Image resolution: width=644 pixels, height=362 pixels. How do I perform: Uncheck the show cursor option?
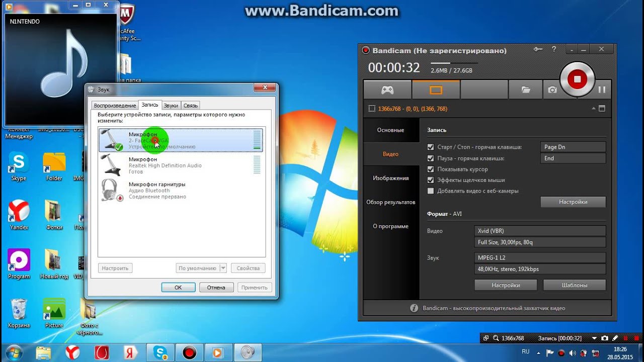click(431, 169)
